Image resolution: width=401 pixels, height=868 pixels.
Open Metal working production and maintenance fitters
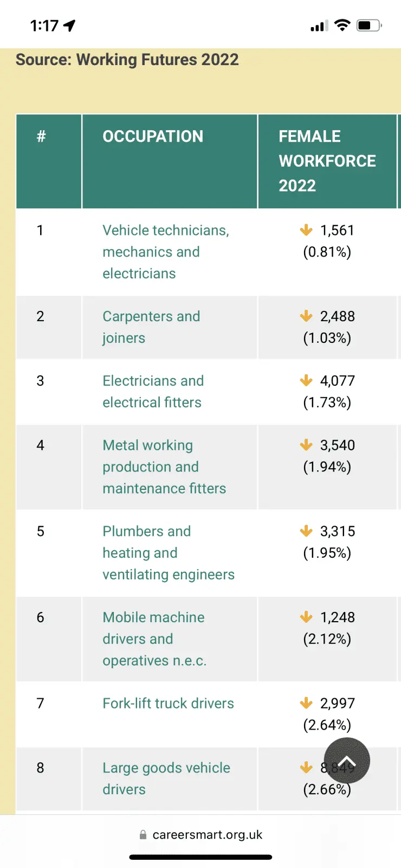coord(164,467)
